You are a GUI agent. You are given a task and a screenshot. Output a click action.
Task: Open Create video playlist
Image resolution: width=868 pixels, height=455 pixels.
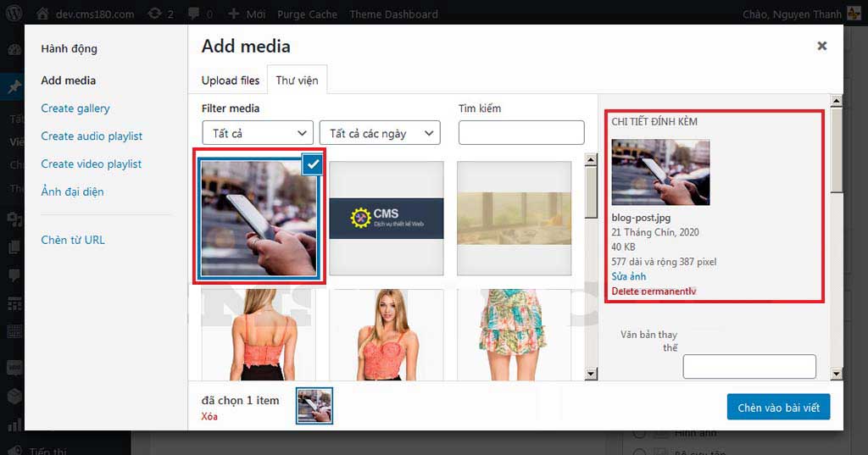(92, 164)
